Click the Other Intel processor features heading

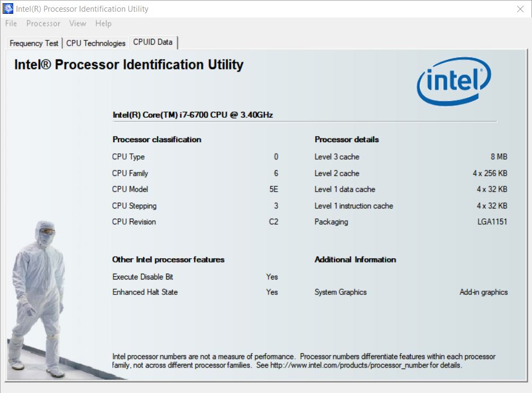click(169, 259)
